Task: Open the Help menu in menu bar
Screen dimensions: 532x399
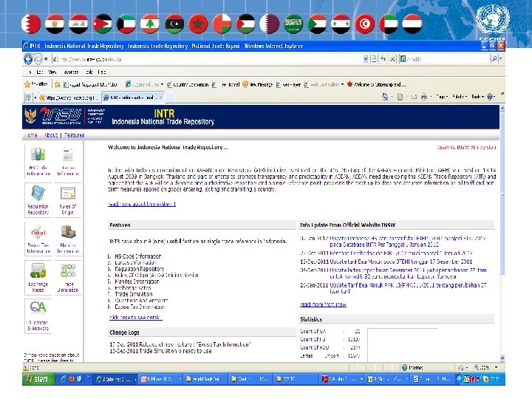Action: tap(102, 72)
